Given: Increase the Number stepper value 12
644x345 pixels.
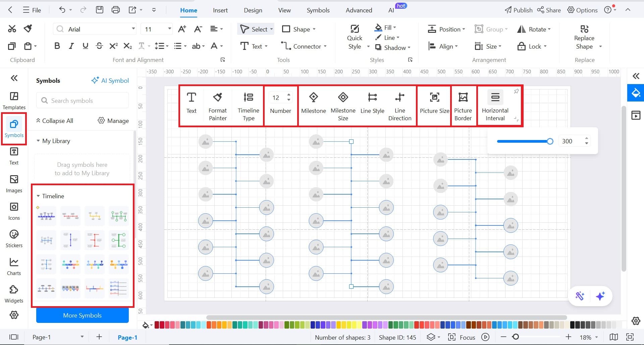Looking at the screenshot, I should click(x=289, y=95).
